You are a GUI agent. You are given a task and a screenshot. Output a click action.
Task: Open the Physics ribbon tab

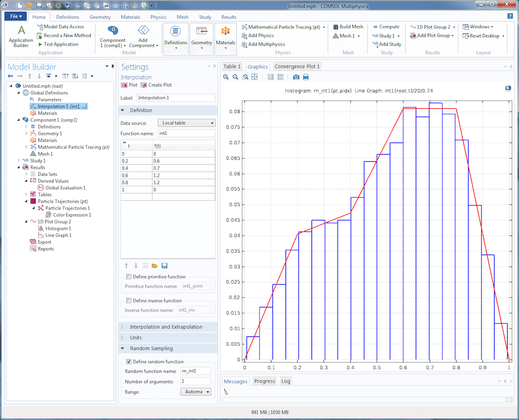[x=158, y=17]
